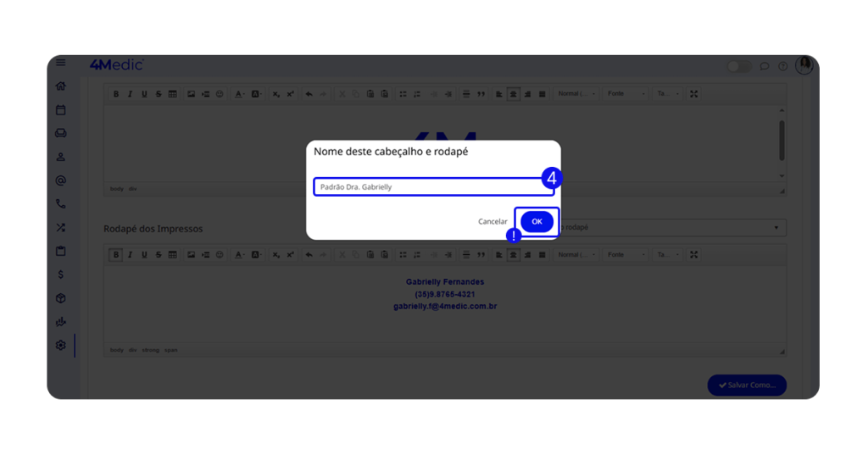Click the OK button in the dialog

(x=537, y=222)
